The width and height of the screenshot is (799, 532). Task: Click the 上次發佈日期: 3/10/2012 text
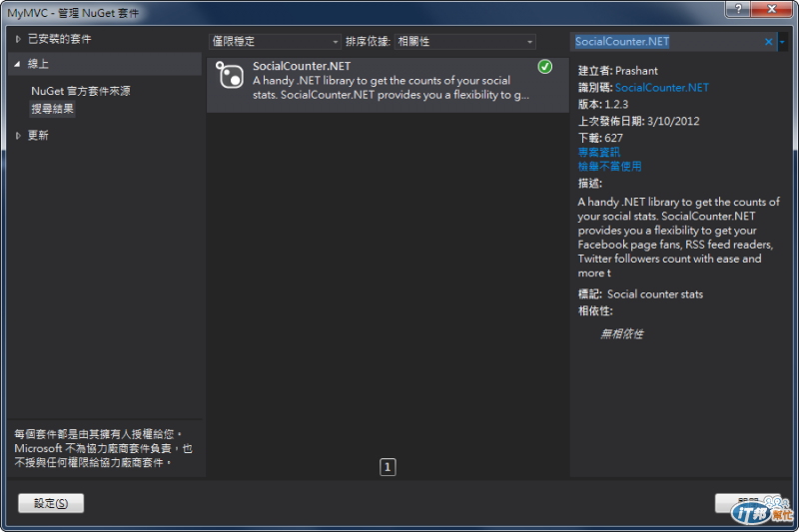(638, 121)
